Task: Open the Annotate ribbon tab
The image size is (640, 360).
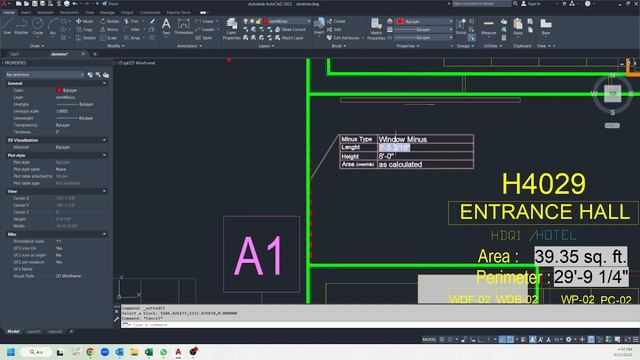Action: coord(45,12)
